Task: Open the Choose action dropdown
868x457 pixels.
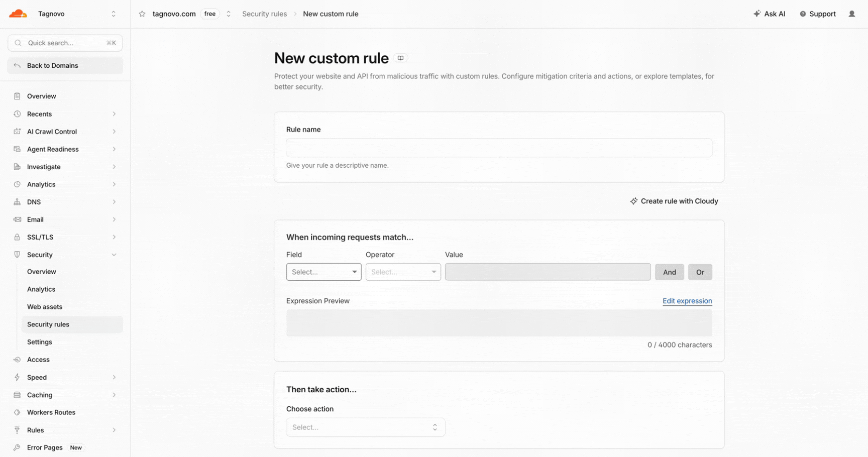Action: pos(366,427)
